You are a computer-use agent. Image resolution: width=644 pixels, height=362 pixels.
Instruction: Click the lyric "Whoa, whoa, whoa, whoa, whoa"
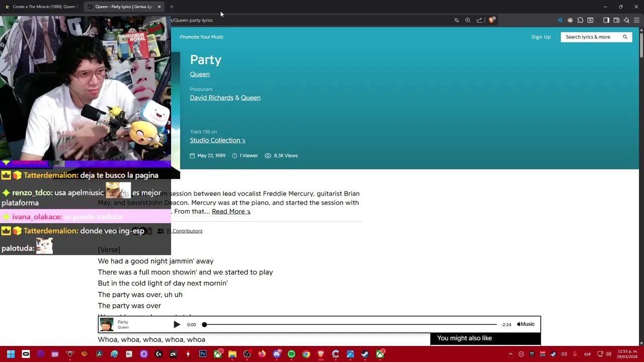pyautogui.click(x=151, y=339)
